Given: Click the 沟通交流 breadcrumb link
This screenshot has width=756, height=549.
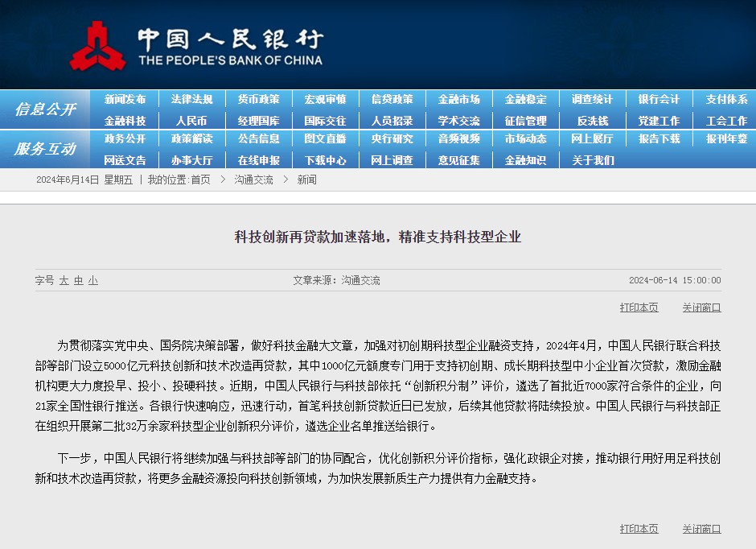Looking at the screenshot, I should pyautogui.click(x=253, y=180).
